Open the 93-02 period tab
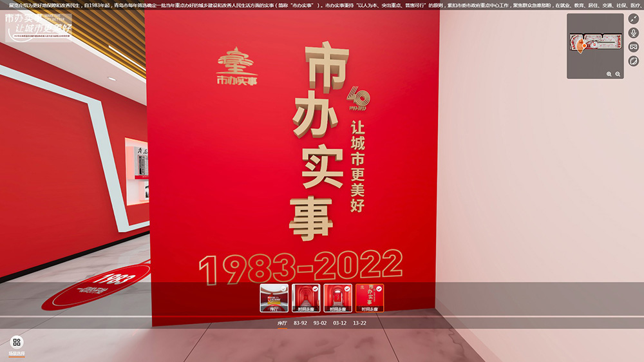The height and width of the screenshot is (362, 644). click(319, 323)
